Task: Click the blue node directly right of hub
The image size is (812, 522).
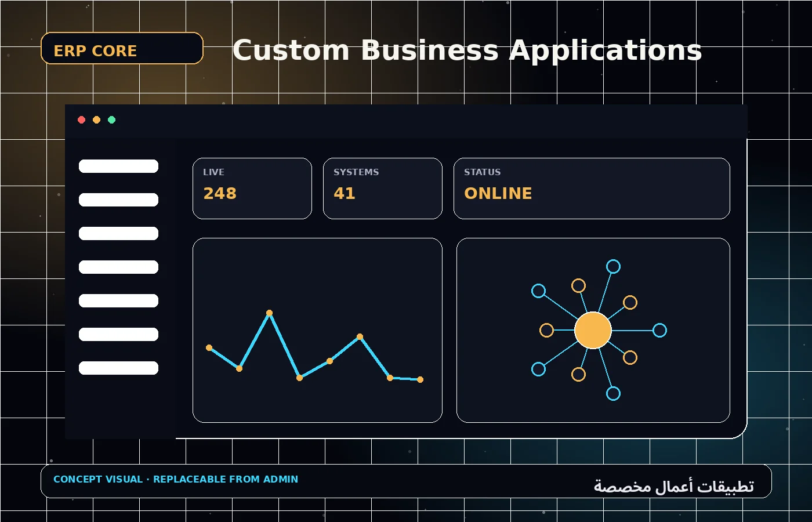Action: click(660, 331)
